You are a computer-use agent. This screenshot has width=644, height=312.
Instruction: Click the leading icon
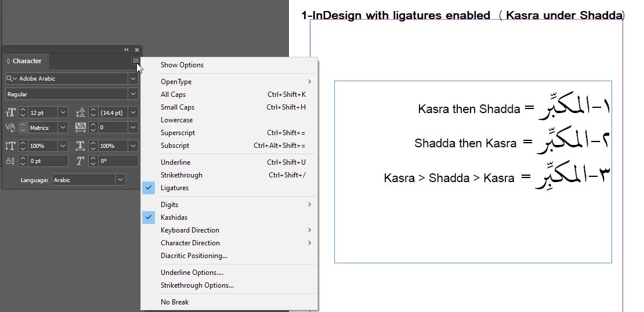tap(81, 112)
